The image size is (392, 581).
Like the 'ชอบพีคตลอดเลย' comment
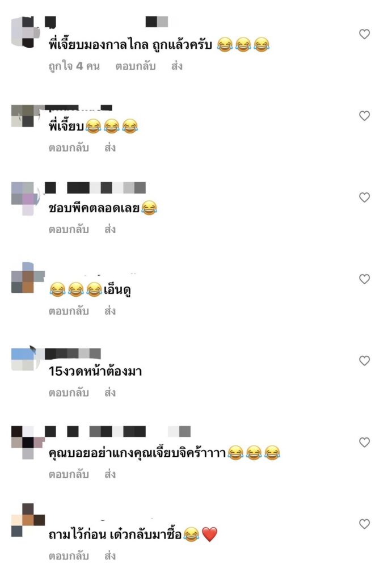click(x=364, y=197)
